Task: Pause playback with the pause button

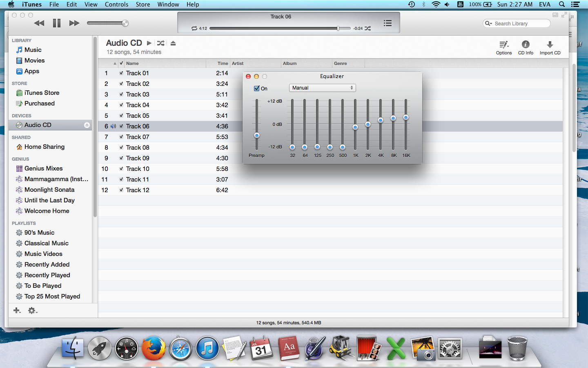Action: (x=57, y=23)
